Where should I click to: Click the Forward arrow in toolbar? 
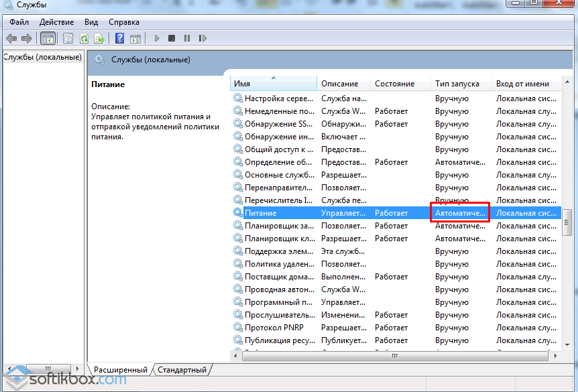pyautogui.click(x=27, y=38)
